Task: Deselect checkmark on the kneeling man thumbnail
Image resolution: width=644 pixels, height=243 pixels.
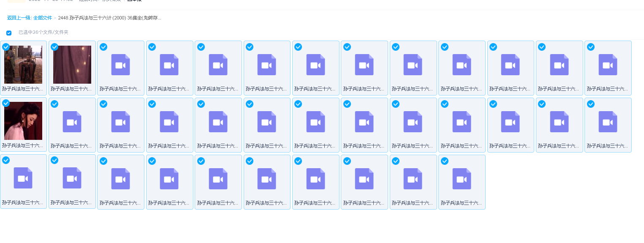Action: click(6, 47)
